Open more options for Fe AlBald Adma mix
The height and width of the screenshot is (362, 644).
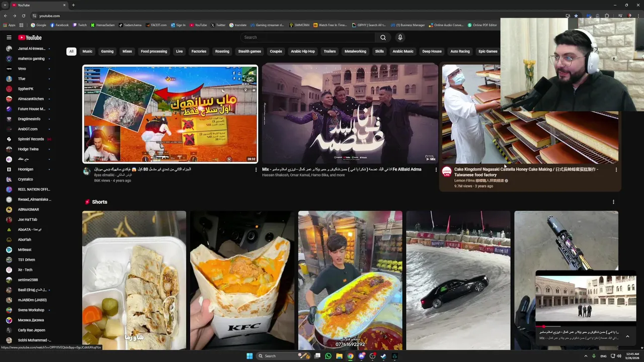click(x=436, y=169)
